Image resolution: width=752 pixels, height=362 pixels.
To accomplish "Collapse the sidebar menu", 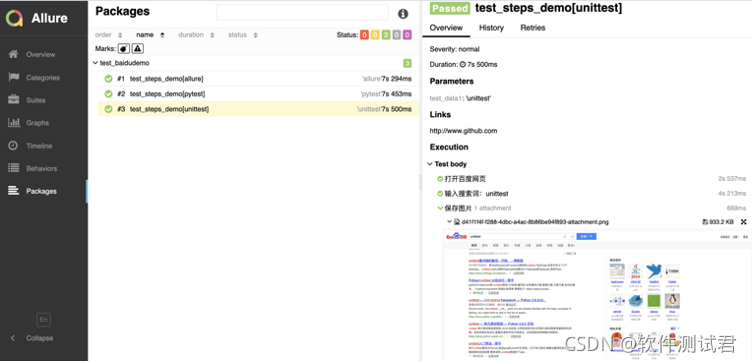I will [x=33, y=338].
